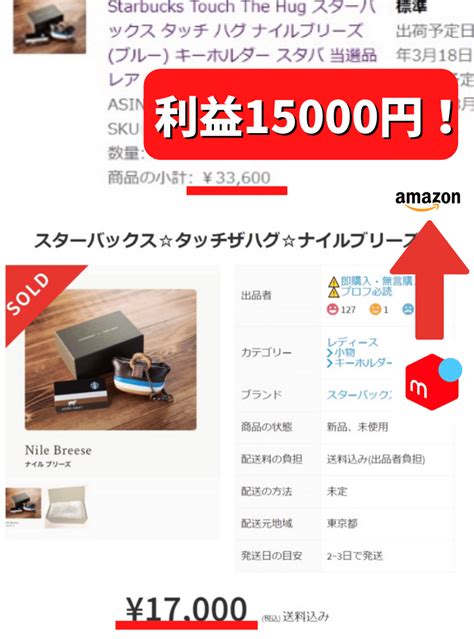
Task: Click the 利益15000円 red banner
Action: [301, 115]
